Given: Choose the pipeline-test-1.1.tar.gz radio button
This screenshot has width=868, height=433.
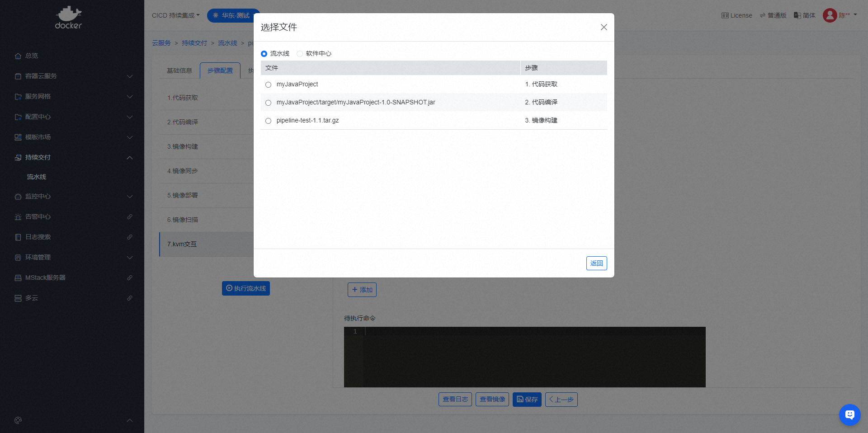Looking at the screenshot, I should [269, 121].
